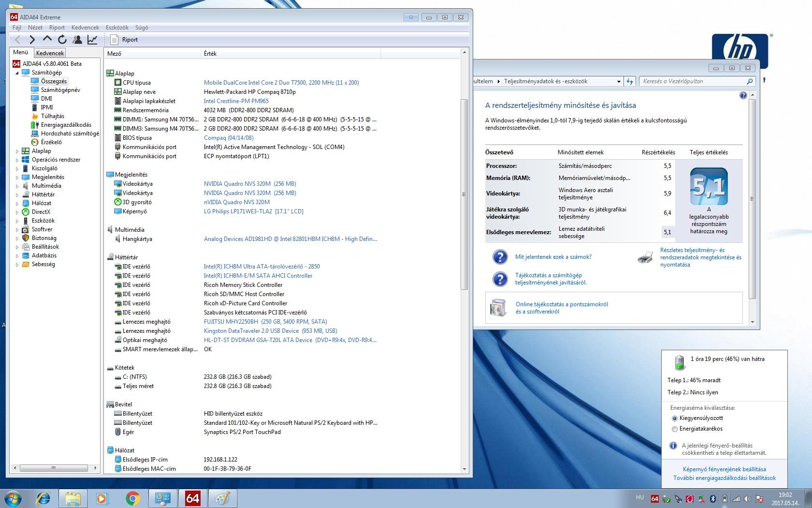Open LG Philips LP171WE3-TLA2 monitor link

click(254, 211)
